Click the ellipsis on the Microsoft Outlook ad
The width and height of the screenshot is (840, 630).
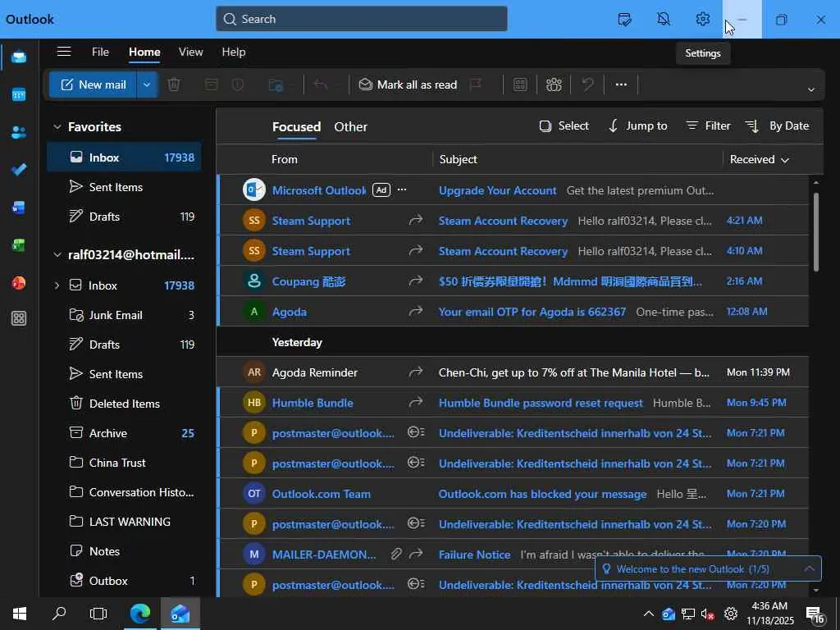click(x=402, y=189)
